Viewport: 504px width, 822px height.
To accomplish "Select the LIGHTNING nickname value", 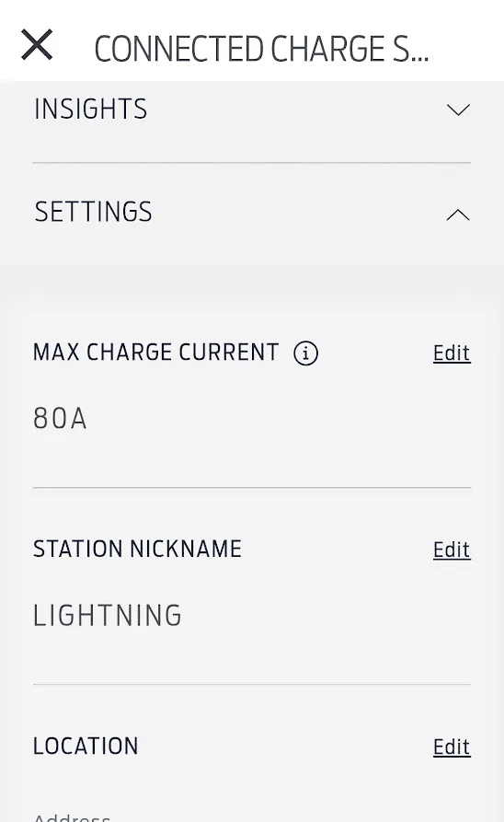I will (108, 616).
